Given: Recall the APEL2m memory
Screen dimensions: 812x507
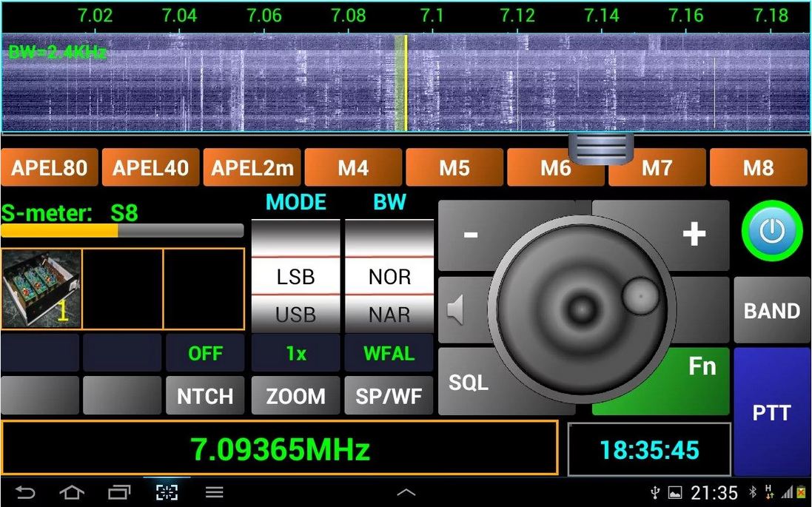Looking at the screenshot, I should [252, 167].
